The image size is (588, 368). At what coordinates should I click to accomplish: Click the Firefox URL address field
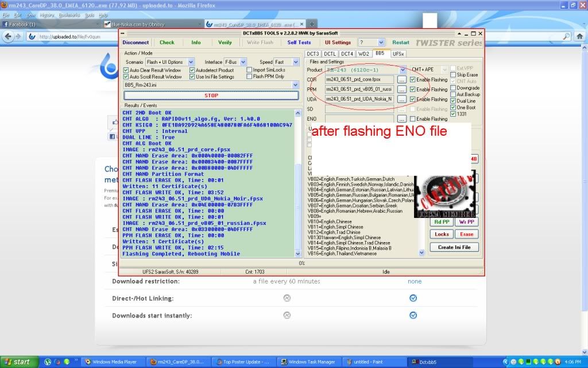tap(71, 36)
